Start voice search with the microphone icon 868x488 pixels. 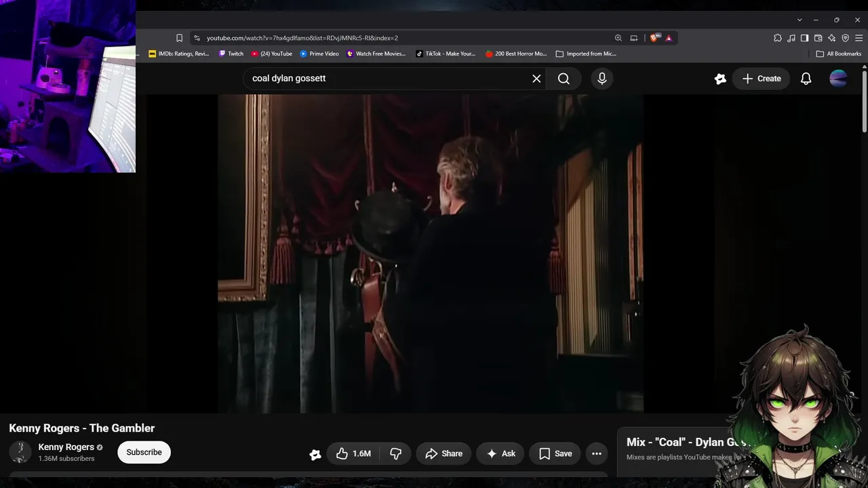[x=601, y=79]
